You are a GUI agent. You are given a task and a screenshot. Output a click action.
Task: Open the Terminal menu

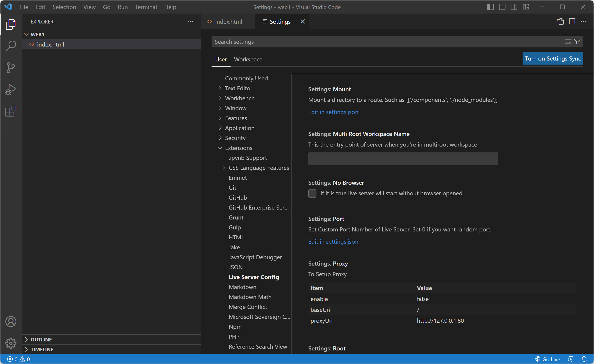pyautogui.click(x=146, y=7)
